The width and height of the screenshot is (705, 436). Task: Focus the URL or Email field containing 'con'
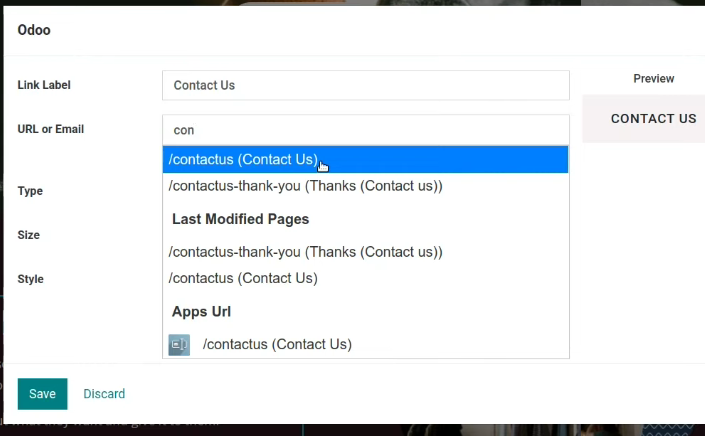(x=366, y=130)
